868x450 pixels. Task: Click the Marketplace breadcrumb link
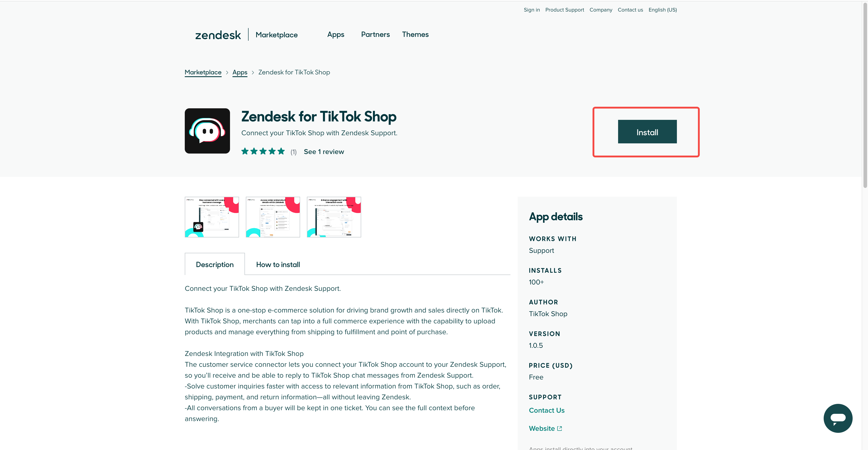tap(203, 72)
